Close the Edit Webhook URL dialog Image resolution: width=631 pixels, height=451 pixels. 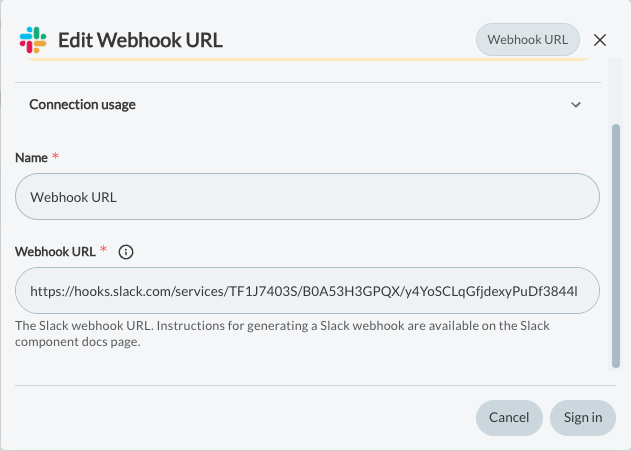point(600,40)
